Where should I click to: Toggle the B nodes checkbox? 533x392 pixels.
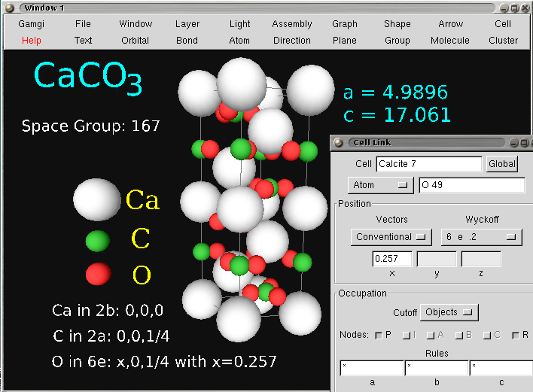tap(459, 336)
